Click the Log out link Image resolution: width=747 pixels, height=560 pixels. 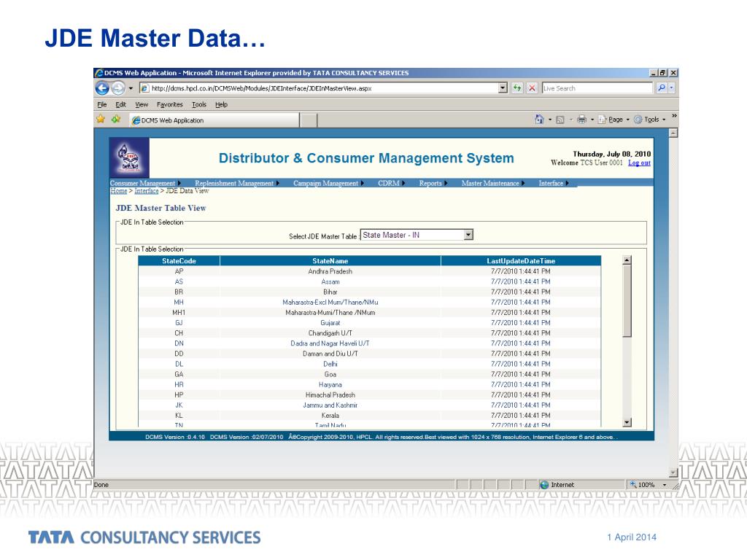point(639,163)
